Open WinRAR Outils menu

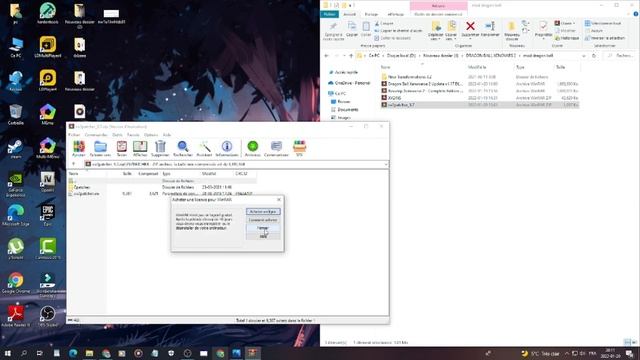(x=118, y=135)
